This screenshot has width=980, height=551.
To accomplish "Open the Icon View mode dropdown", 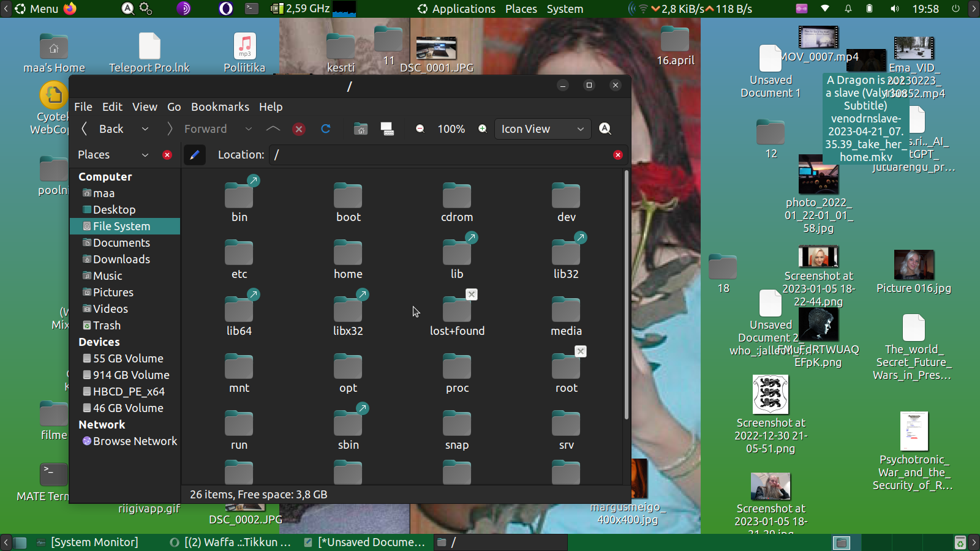I will pyautogui.click(x=542, y=129).
